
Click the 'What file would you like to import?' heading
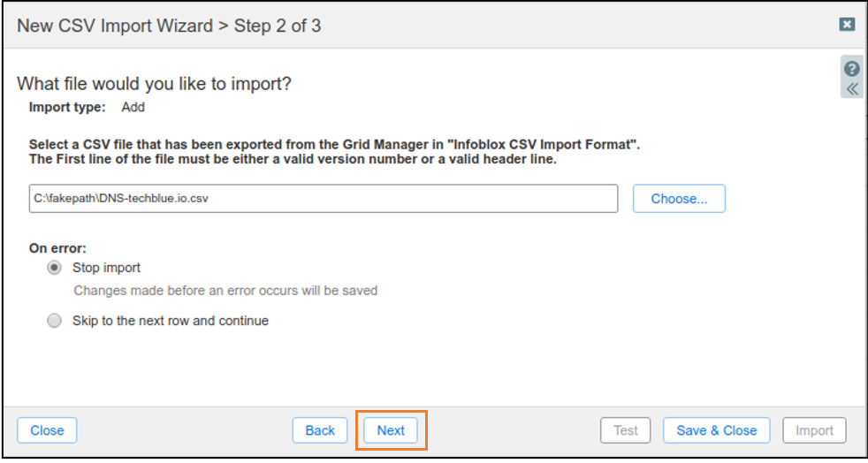tap(155, 84)
